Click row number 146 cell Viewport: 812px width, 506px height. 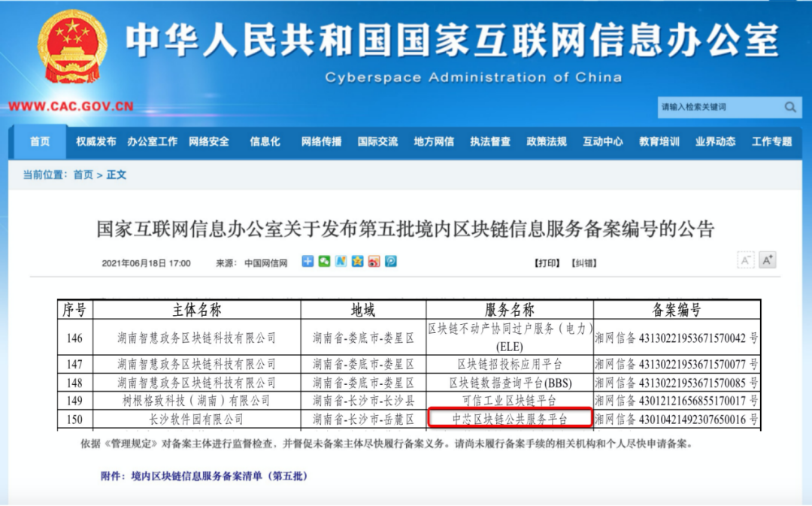click(74, 338)
